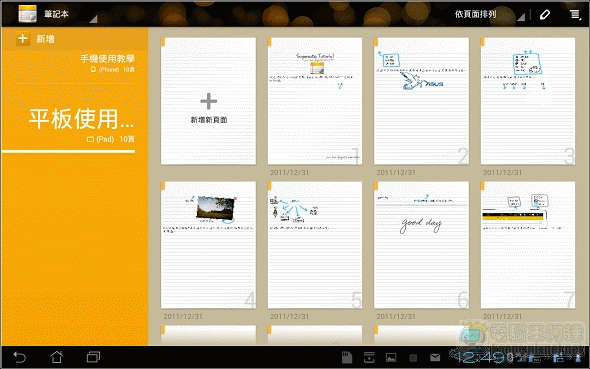Open the picture notification icon in status bar
The height and width of the screenshot is (369, 590).
point(391,357)
